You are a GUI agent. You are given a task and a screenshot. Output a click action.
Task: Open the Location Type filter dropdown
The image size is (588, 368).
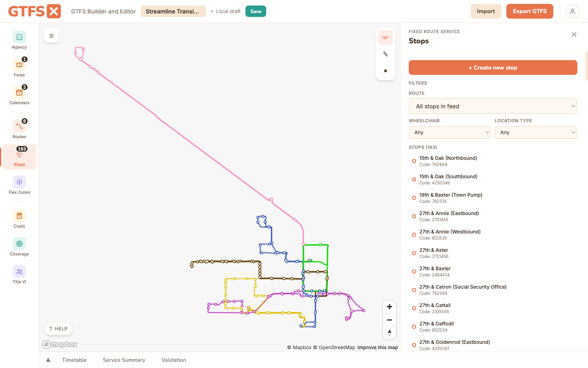point(536,132)
